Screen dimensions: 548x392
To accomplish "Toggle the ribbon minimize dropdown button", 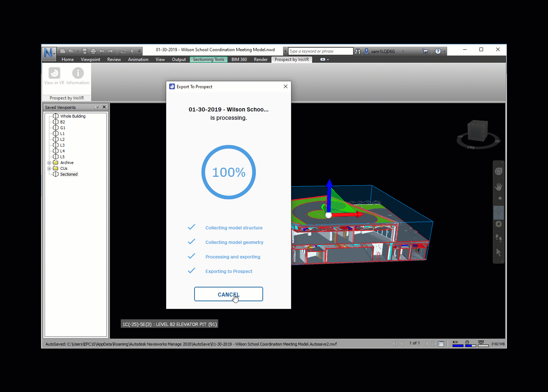I will pos(324,60).
